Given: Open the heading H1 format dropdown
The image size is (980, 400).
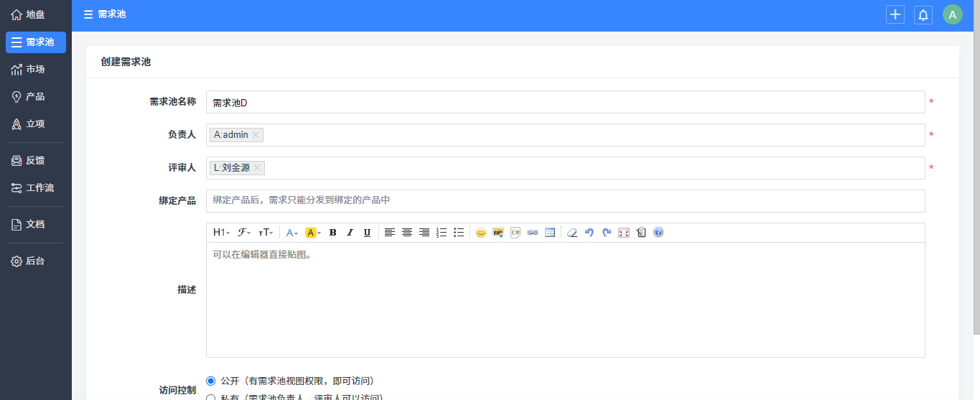Looking at the screenshot, I should click(x=221, y=233).
